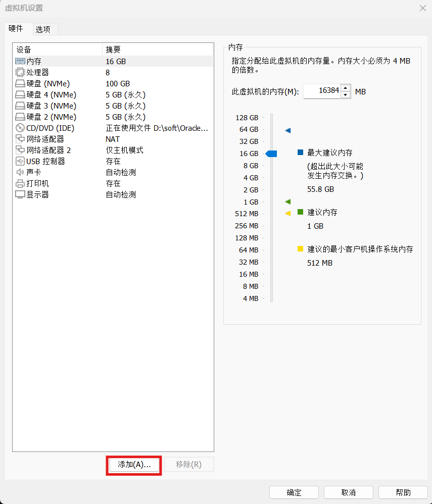
Task: Click the 取消 cancel button
Action: (x=348, y=492)
